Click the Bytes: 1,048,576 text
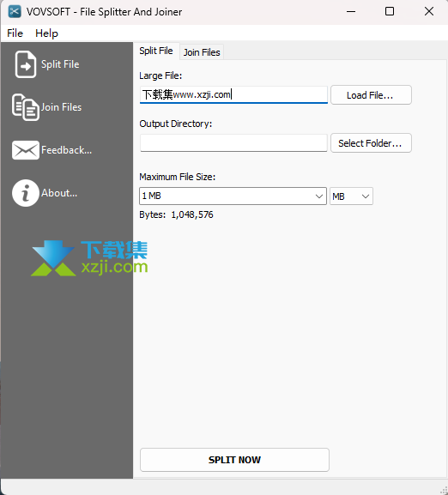 176,215
